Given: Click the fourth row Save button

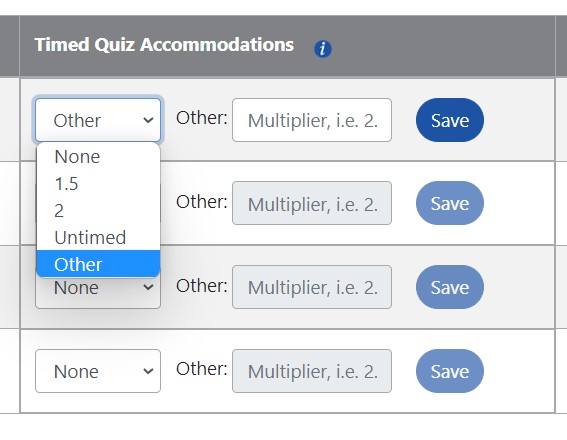Looking at the screenshot, I should tap(449, 371).
